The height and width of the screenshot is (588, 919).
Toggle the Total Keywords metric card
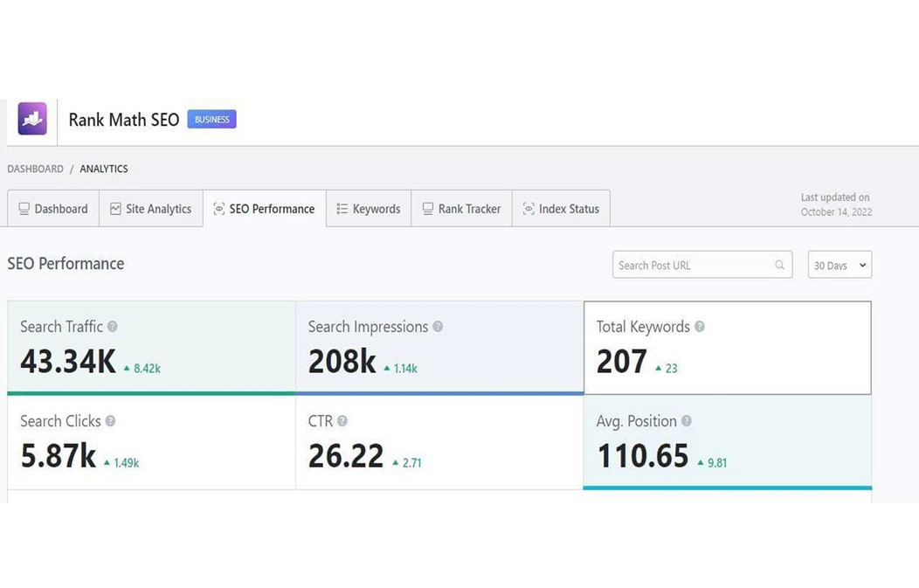(x=727, y=348)
